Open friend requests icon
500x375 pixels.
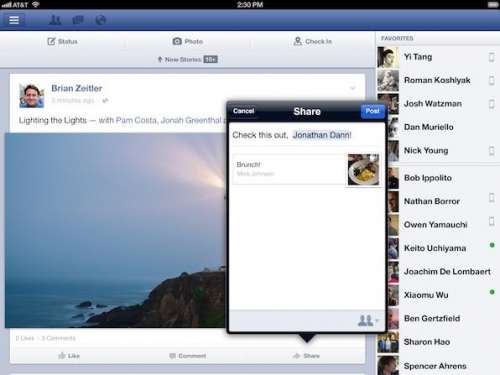(55, 20)
